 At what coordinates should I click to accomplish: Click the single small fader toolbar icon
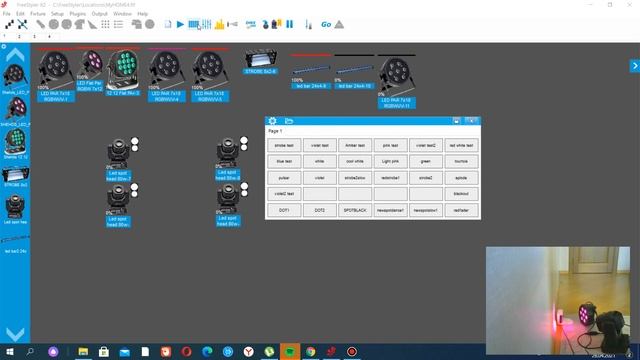tap(308, 24)
